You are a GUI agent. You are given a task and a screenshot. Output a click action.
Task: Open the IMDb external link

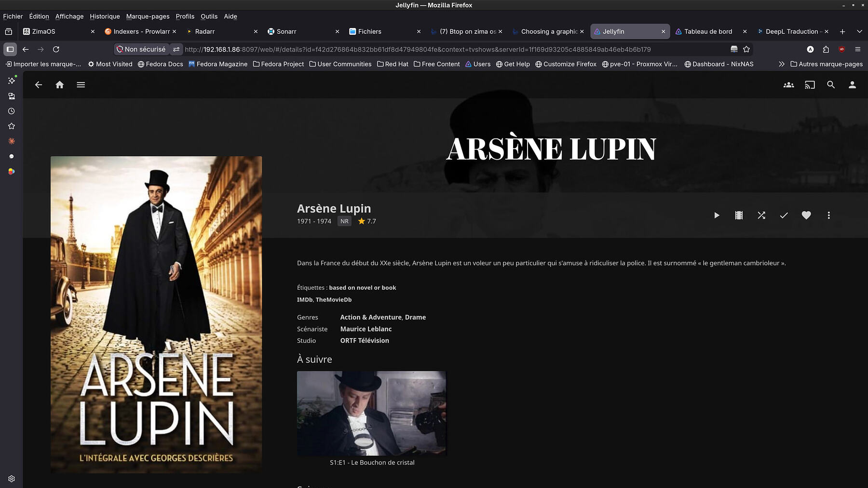click(x=305, y=300)
